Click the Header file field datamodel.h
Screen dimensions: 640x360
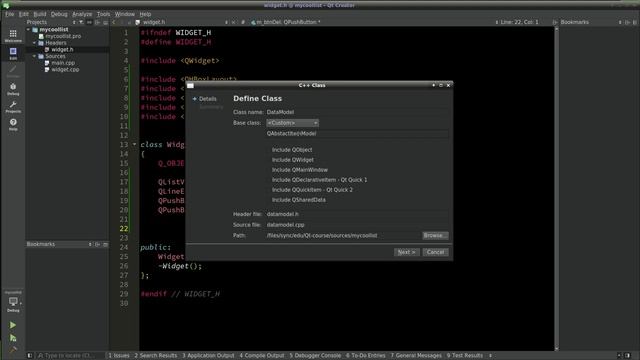coord(357,214)
